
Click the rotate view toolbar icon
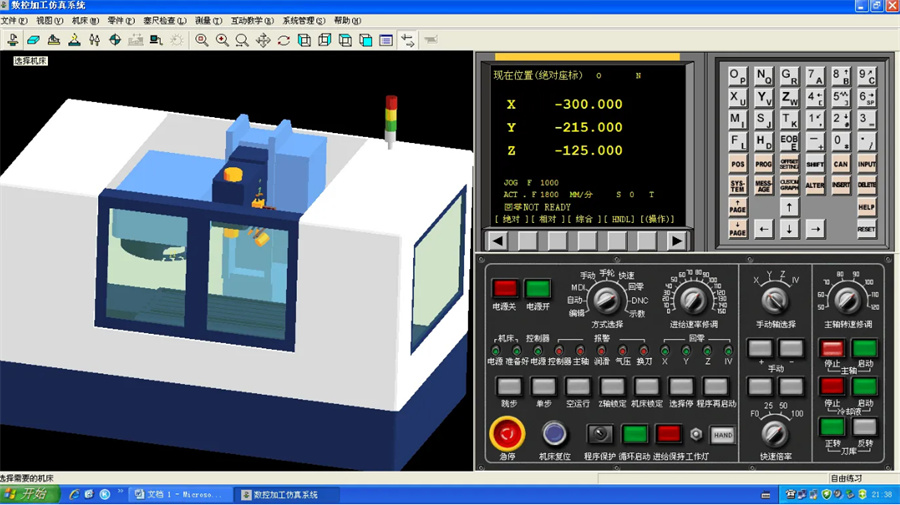pyautogui.click(x=284, y=40)
